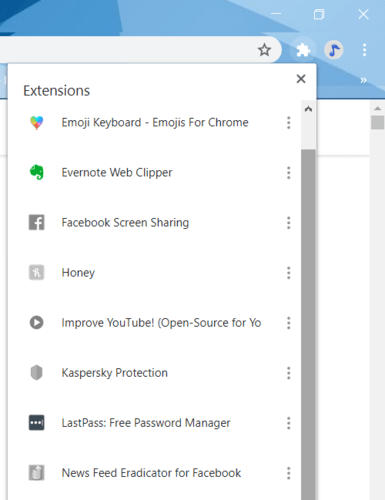Open more options for Evernote Web Clipper
The width and height of the screenshot is (385, 500).
click(289, 173)
